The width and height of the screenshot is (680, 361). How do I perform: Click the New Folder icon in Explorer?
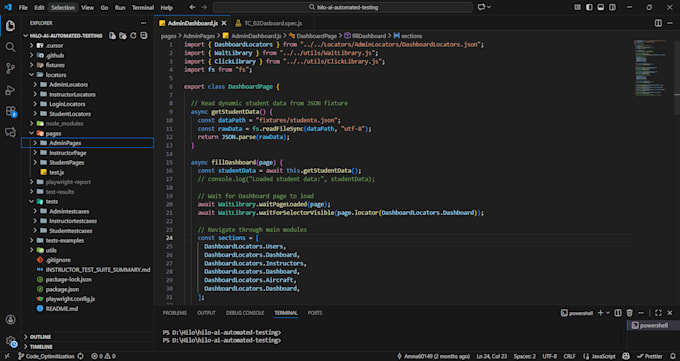123,36
